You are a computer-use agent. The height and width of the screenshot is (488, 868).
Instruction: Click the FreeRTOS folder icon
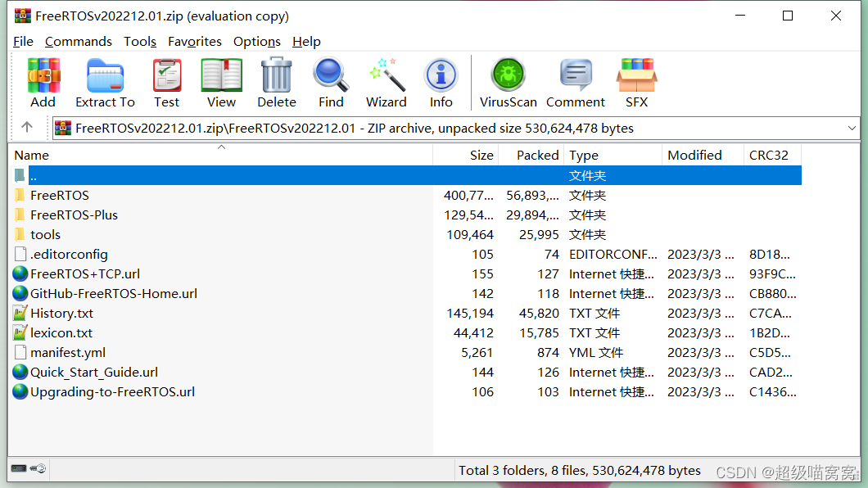tap(20, 196)
